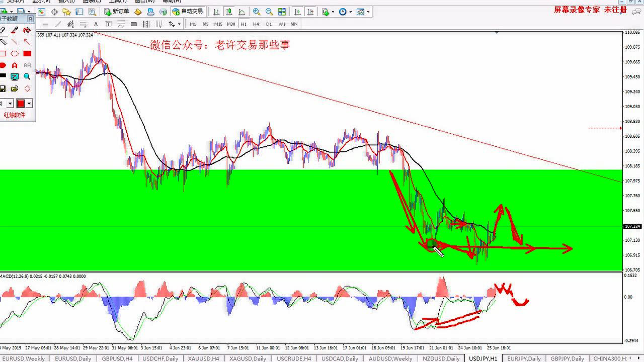
Task: Click the 新订单 new order button
Action: coord(117,12)
